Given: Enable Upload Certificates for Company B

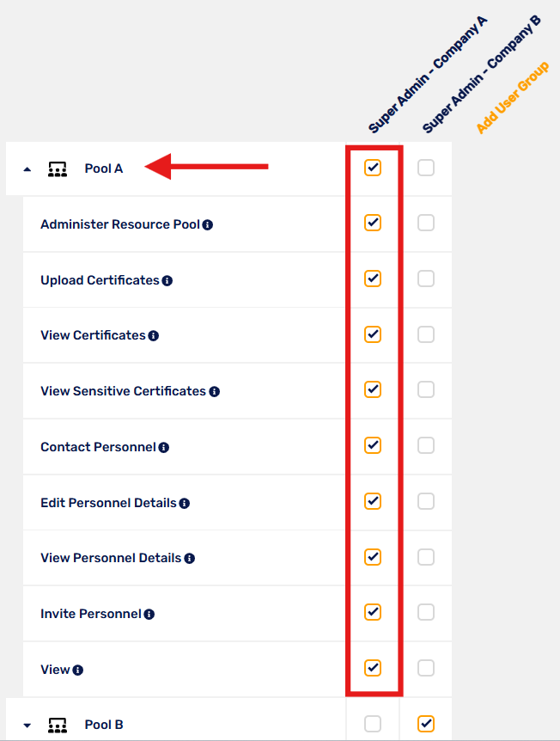Looking at the screenshot, I should [426, 279].
